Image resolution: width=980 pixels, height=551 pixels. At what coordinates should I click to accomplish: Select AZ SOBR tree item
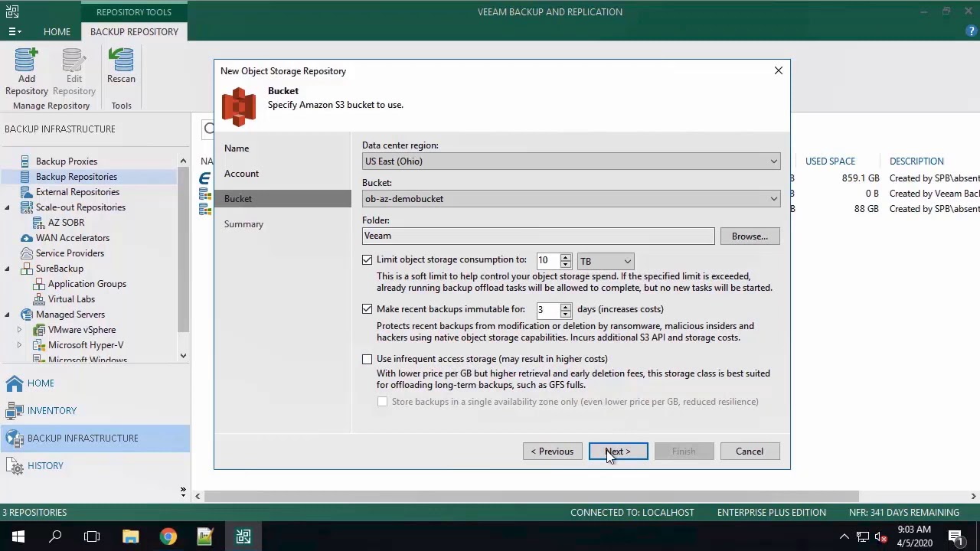coord(66,223)
